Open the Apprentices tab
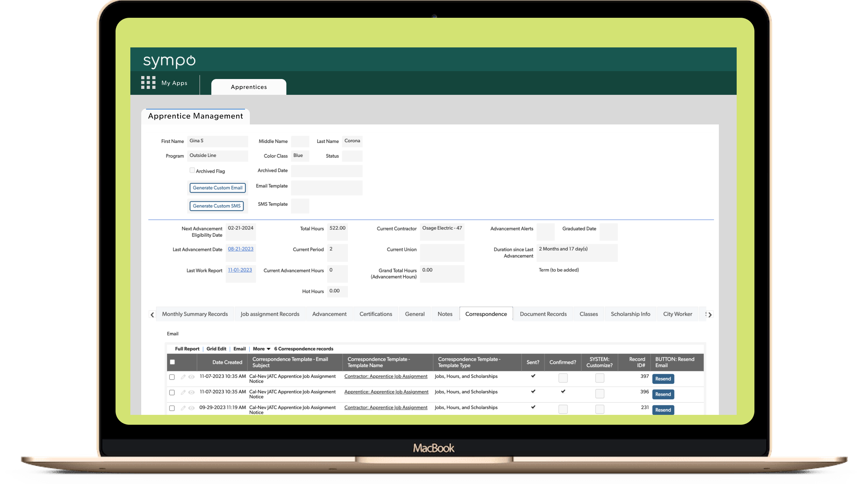868x484 pixels. pos(249,87)
